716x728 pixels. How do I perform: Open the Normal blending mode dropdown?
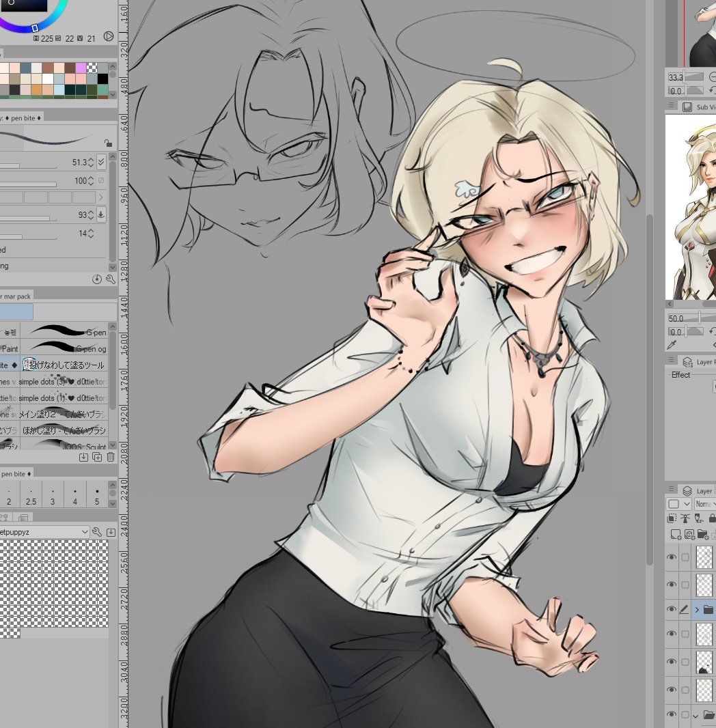pyautogui.click(x=705, y=504)
